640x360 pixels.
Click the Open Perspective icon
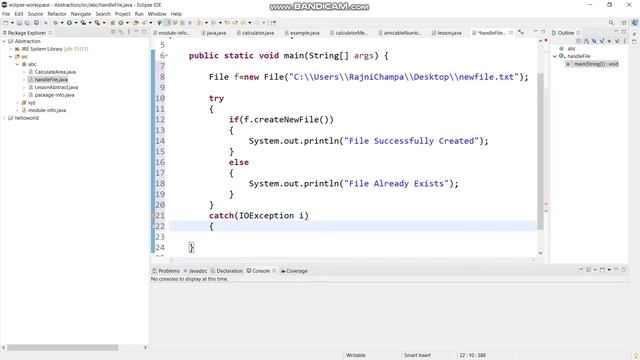tap(624, 22)
